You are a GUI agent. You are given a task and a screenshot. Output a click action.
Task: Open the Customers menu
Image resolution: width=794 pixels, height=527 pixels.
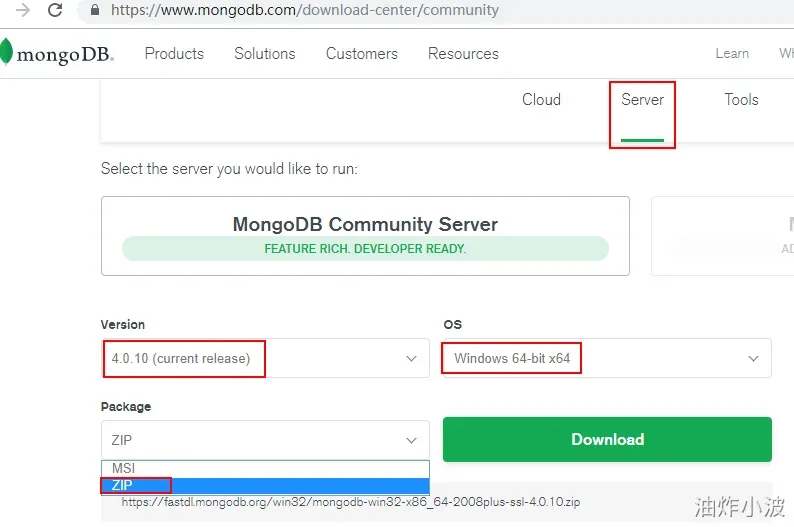[x=362, y=54]
